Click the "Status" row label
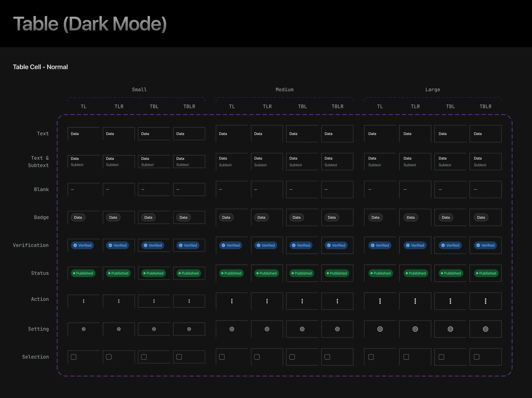This screenshot has width=532, height=398. [x=40, y=273]
